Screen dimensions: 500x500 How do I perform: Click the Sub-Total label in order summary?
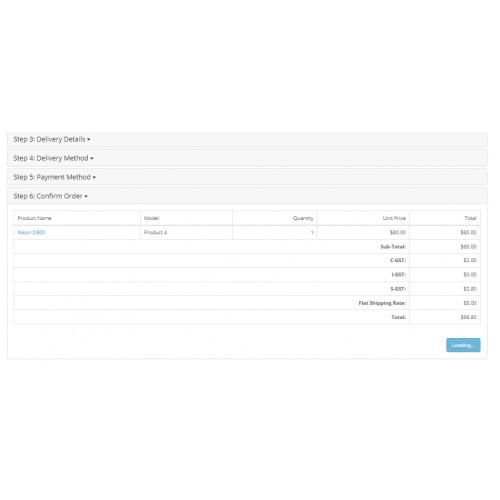coord(393,247)
